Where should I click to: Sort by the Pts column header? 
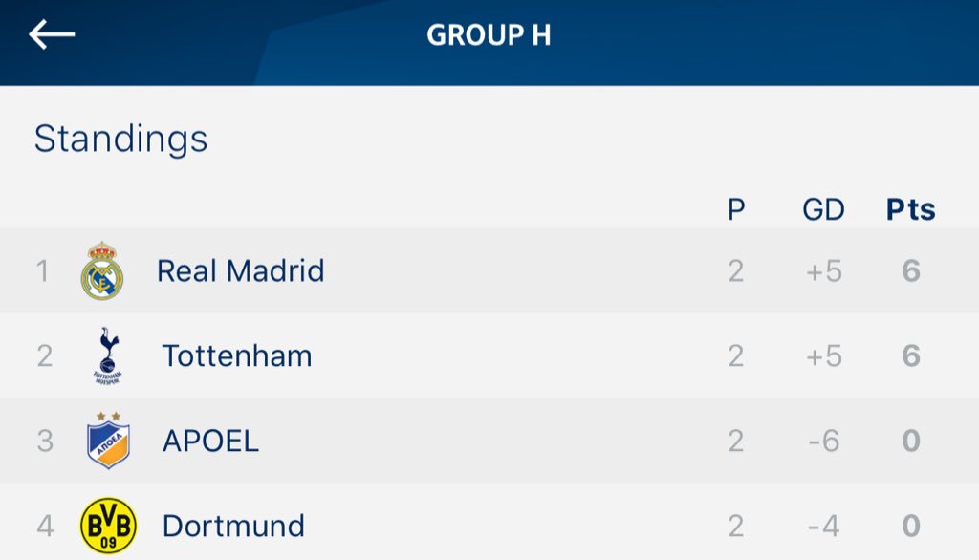pyautogui.click(x=911, y=209)
